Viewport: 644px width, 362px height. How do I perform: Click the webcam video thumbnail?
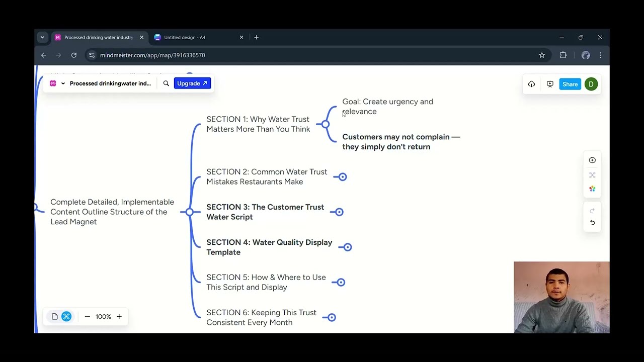pyautogui.click(x=561, y=297)
